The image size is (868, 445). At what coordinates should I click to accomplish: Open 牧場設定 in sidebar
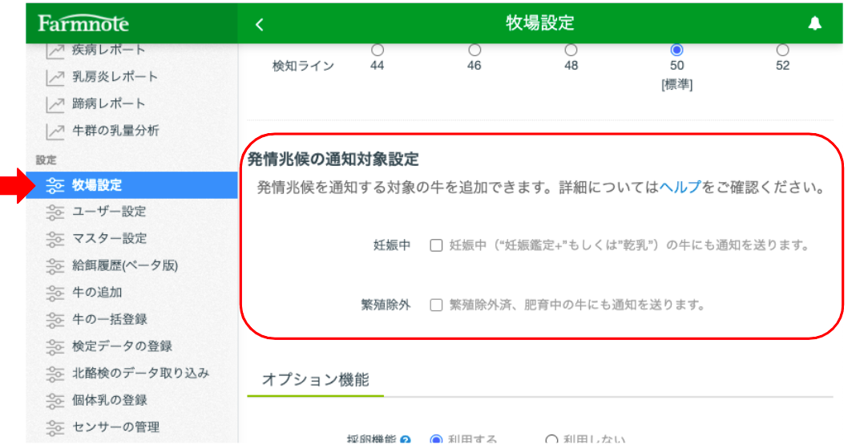[131, 185]
